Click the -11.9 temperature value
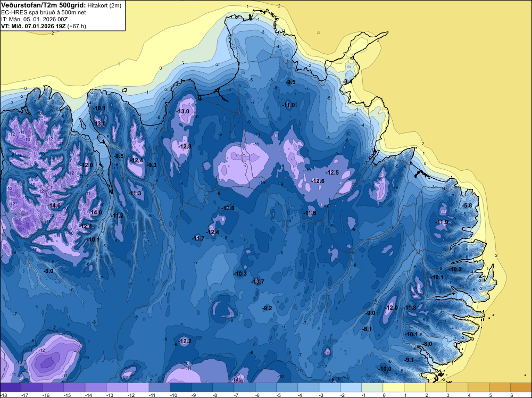Viewport: 532px width, 398px height. [x=442, y=222]
